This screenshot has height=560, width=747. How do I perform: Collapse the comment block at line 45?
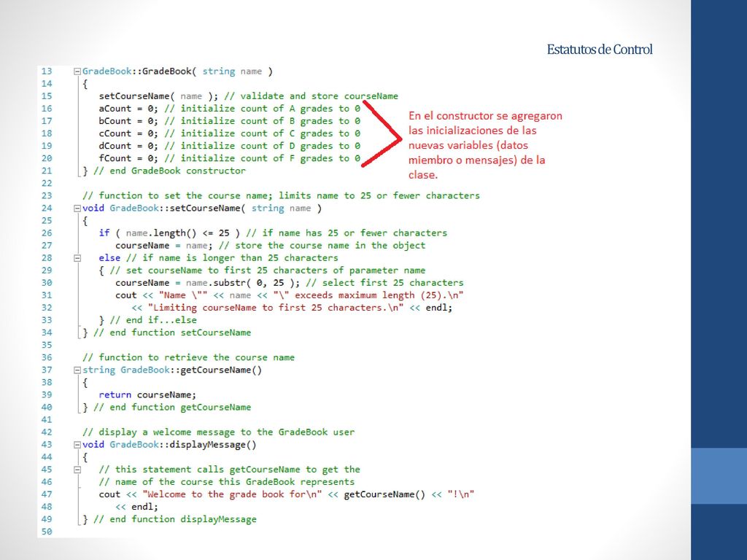[77, 470]
